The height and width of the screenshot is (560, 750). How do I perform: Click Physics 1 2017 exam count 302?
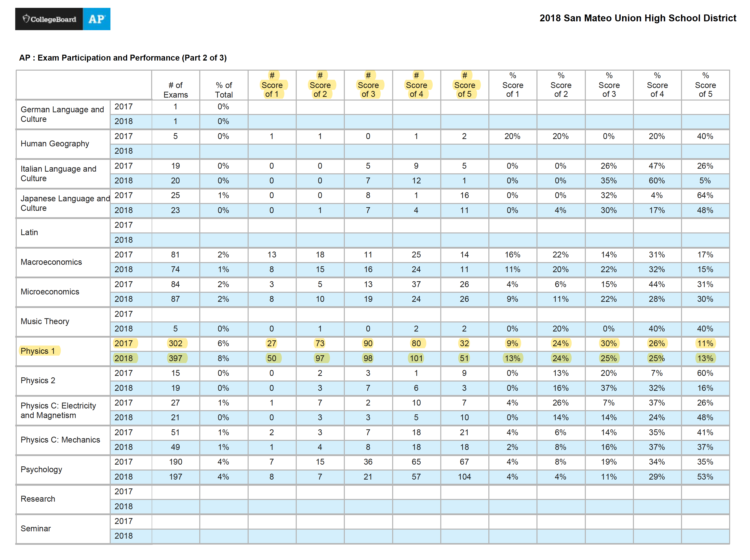pos(176,343)
